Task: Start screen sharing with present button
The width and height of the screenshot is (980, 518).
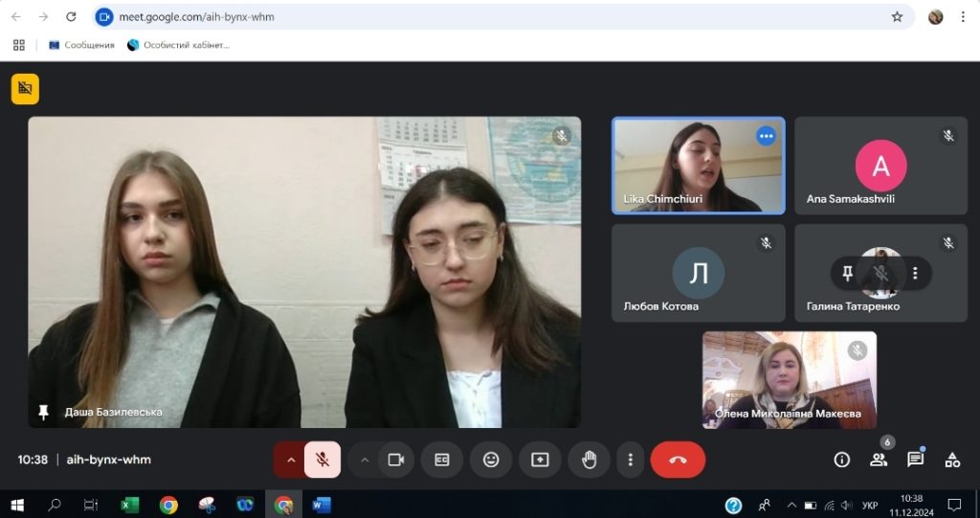Action: point(540,460)
